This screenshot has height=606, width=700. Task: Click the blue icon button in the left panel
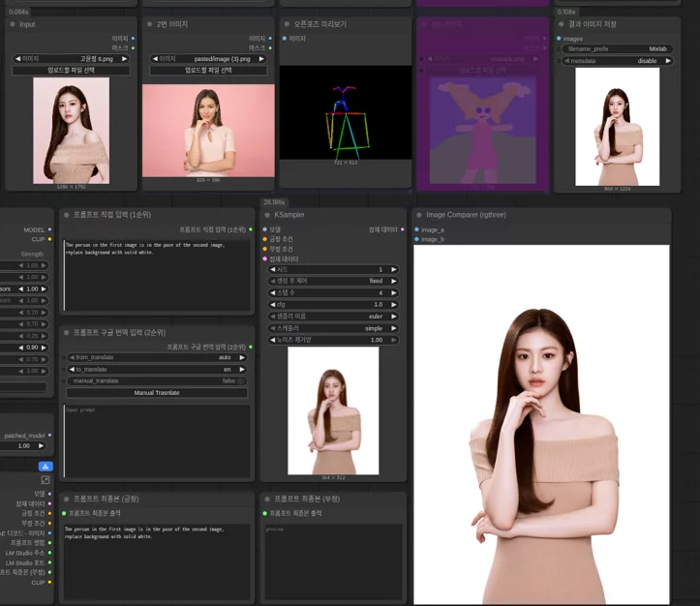(x=46, y=467)
